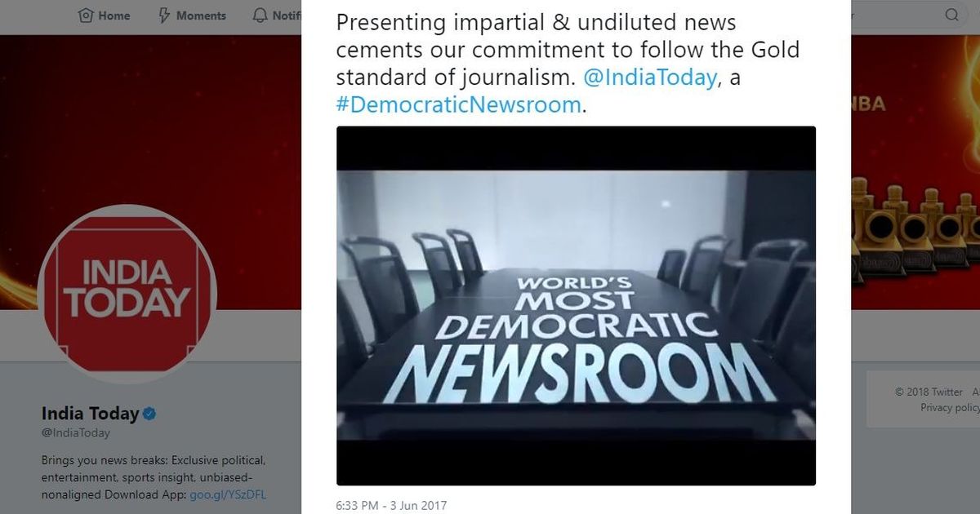Click the Notifications bell icon

pyautogui.click(x=260, y=16)
